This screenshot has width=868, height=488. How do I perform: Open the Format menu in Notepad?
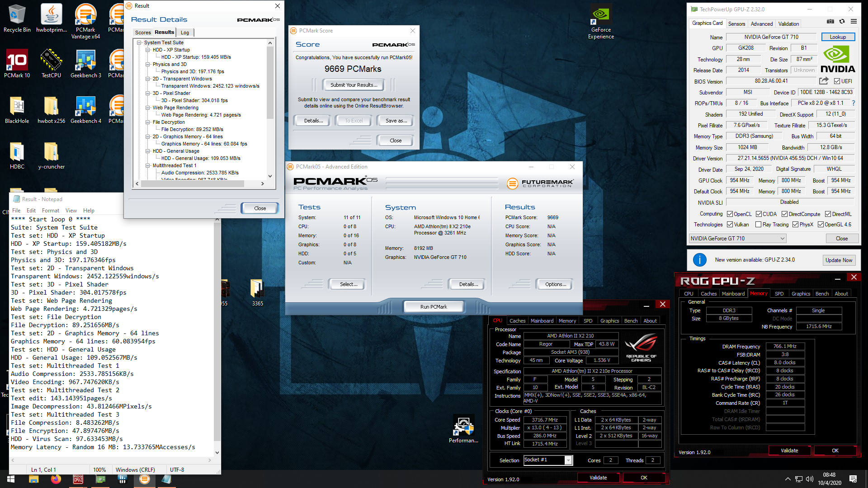pyautogui.click(x=51, y=211)
